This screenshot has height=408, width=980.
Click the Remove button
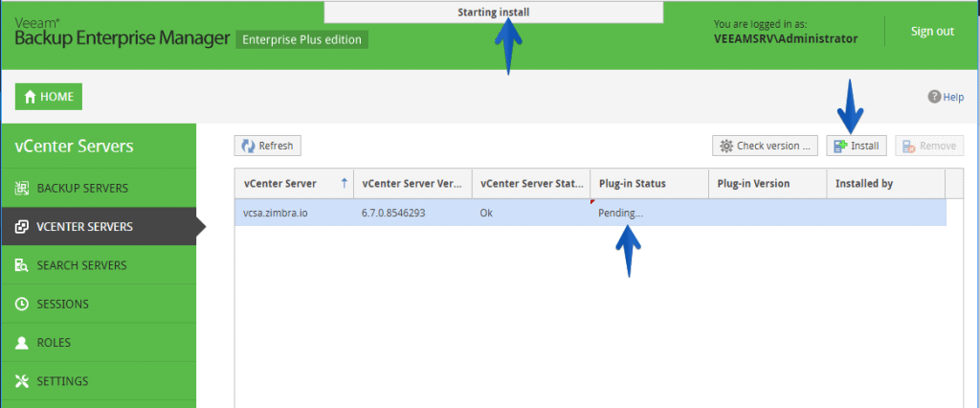[x=929, y=146]
